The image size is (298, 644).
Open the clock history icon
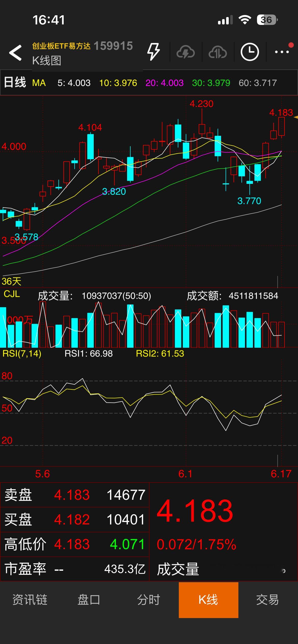[250, 52]
